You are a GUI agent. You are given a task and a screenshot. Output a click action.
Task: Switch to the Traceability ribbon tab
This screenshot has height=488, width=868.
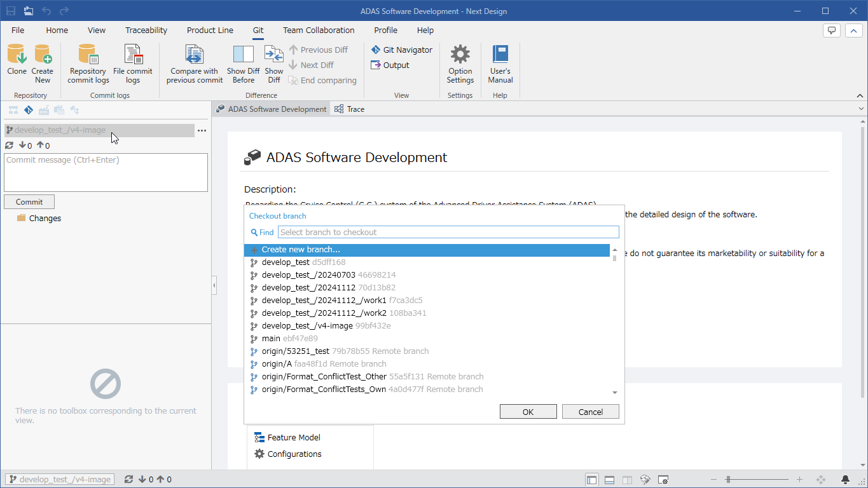click(146, 30)
